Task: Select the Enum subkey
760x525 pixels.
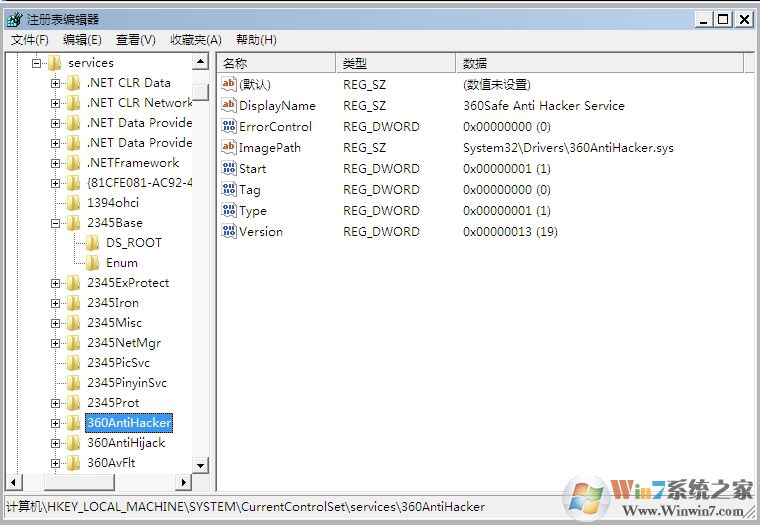Action: [x=121, y=263]
